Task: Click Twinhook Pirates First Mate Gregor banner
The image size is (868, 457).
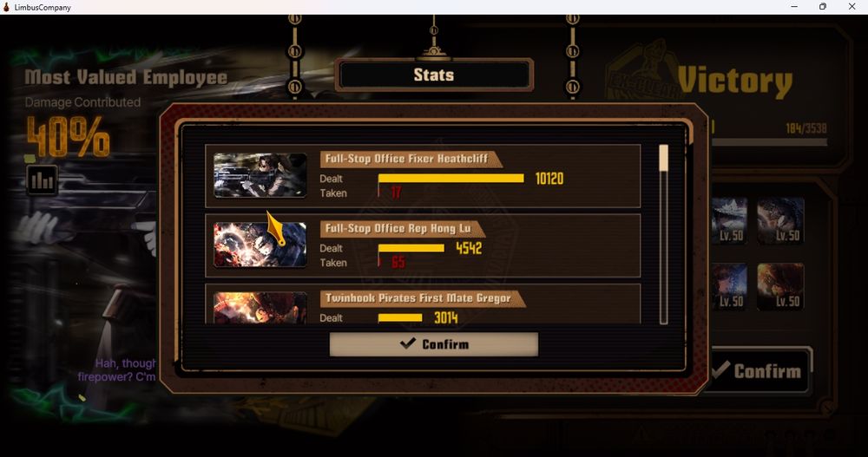Action: pos(422,298)
